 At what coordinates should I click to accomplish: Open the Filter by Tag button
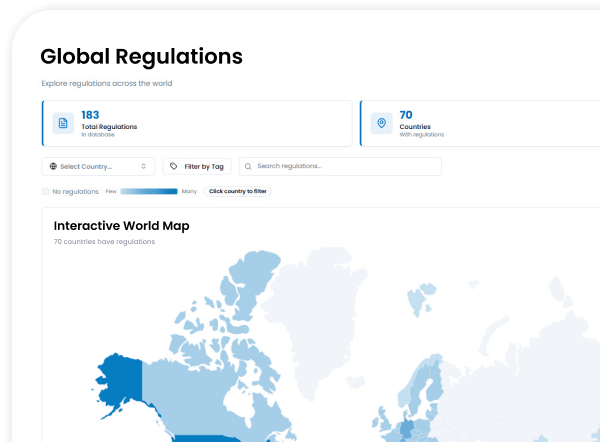(197, 166)
